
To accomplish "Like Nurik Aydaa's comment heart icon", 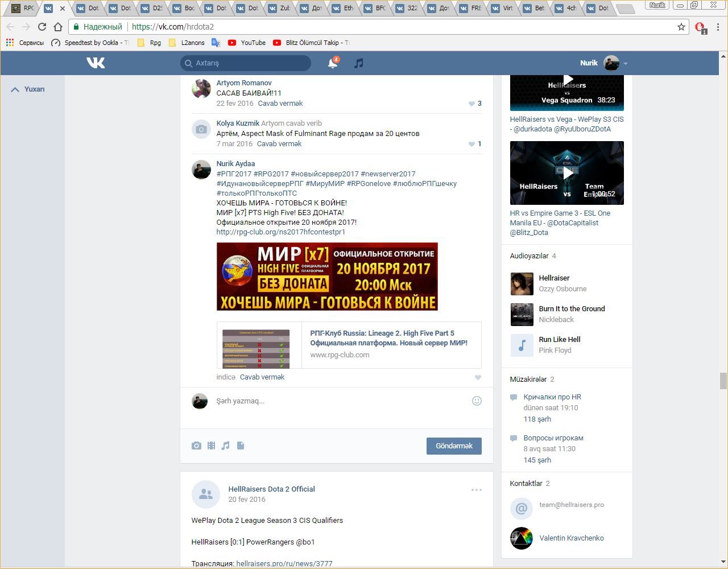I will point(478,377).
